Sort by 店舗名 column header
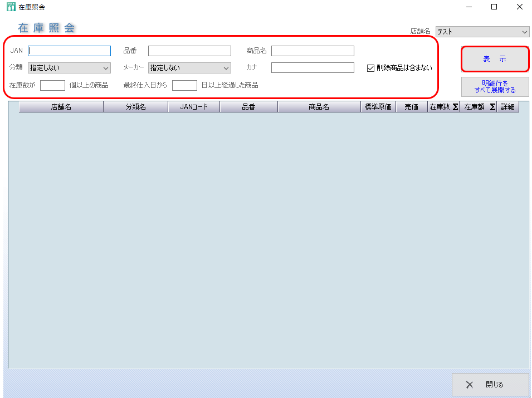Image resolution: width=532 pixels, height=398 pixels. [61, 107]
